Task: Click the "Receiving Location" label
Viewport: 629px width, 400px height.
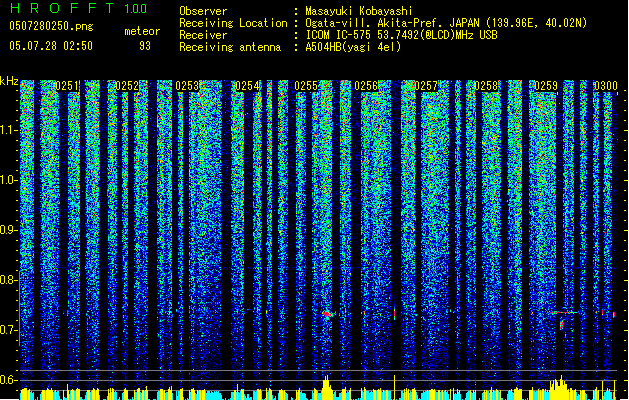Action: 233,23
